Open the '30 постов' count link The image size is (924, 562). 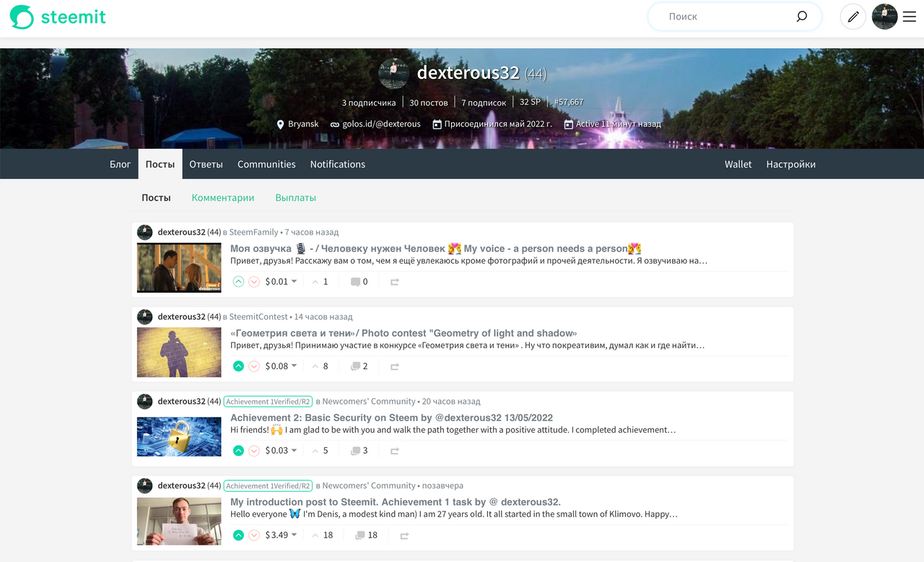pyautogui.click(x=429, y=103)
